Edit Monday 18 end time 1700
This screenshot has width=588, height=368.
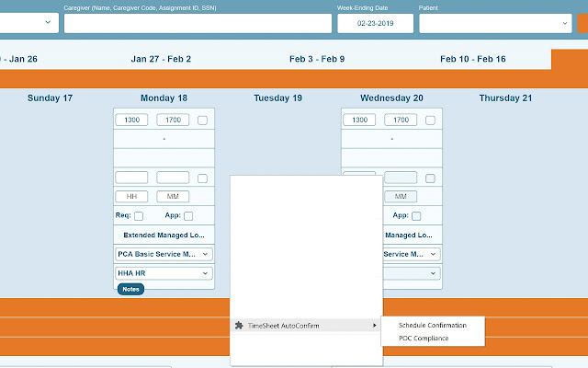(x=173, y=120)
